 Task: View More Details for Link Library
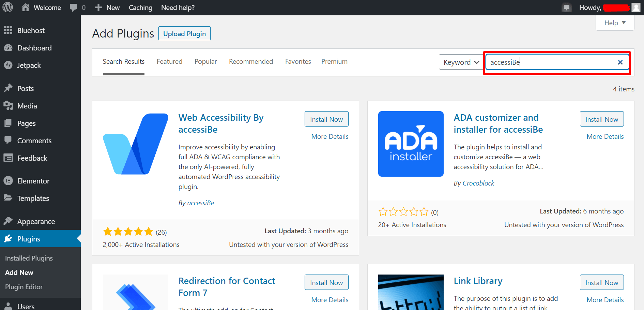point(605,300)
